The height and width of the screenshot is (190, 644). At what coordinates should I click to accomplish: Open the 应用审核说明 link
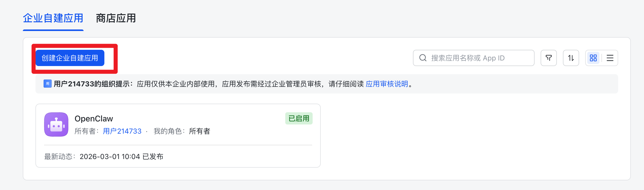[x=387, y=84]
